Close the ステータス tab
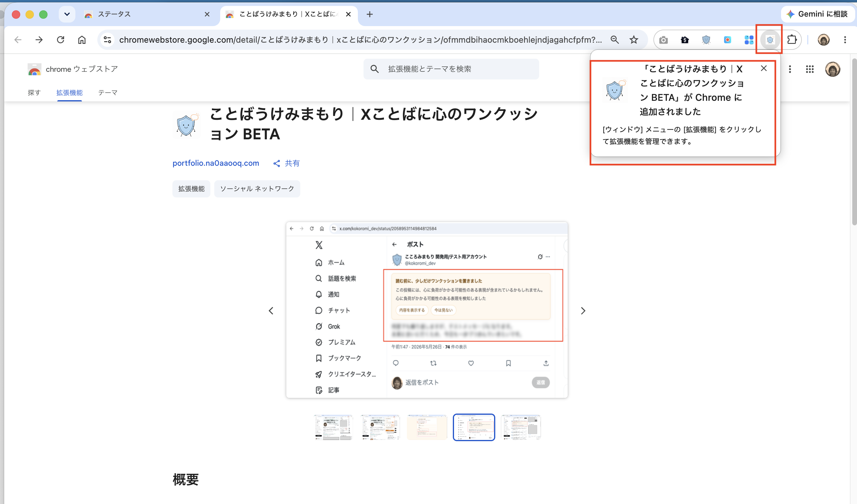Viewport: 857px width, 504px height. 207,14
